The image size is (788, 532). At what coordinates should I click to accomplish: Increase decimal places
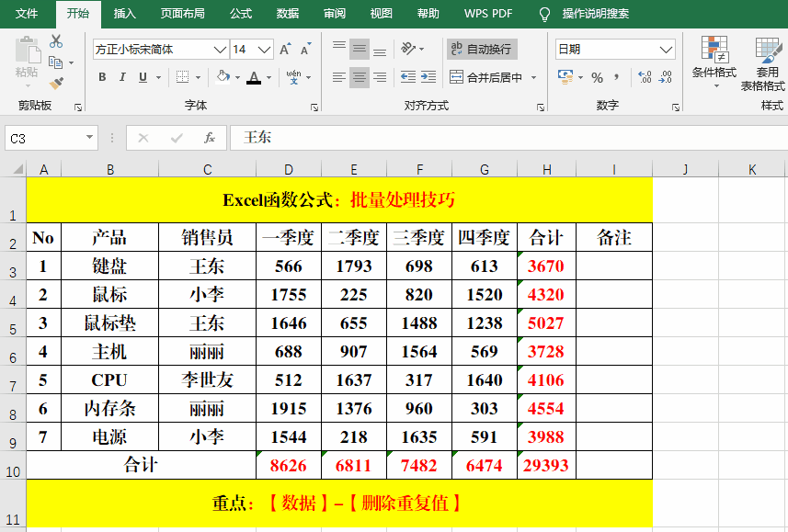coord(645,77)
